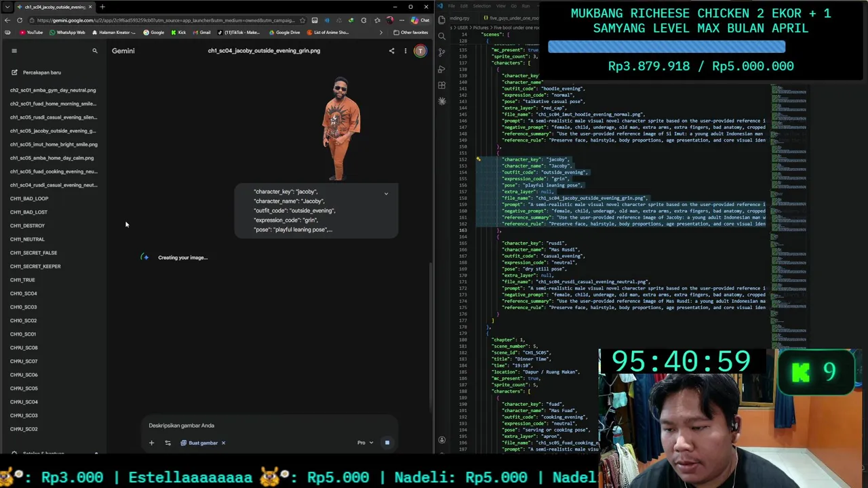The width and height of the screenshot is (868, 488).
Task: Switch to the five_guys_under_one_roof editor tab
Action: [513, 18]
